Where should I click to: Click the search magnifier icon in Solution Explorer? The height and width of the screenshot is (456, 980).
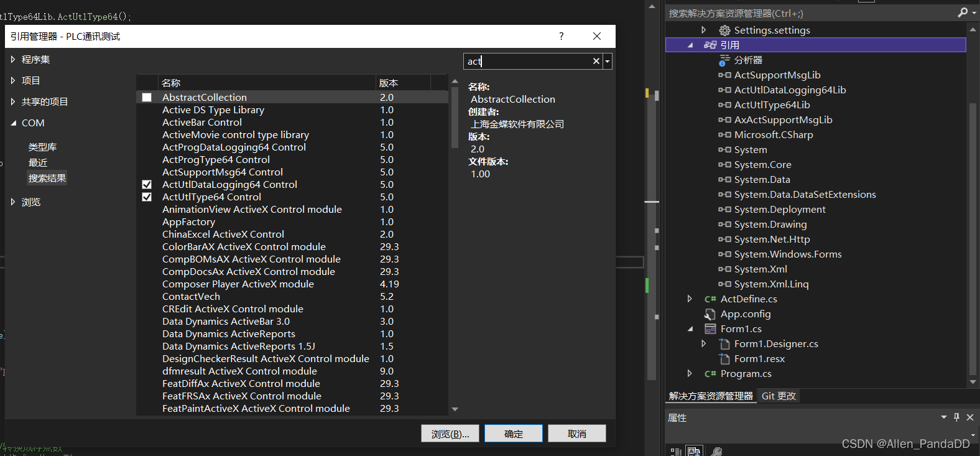[963, 12]
